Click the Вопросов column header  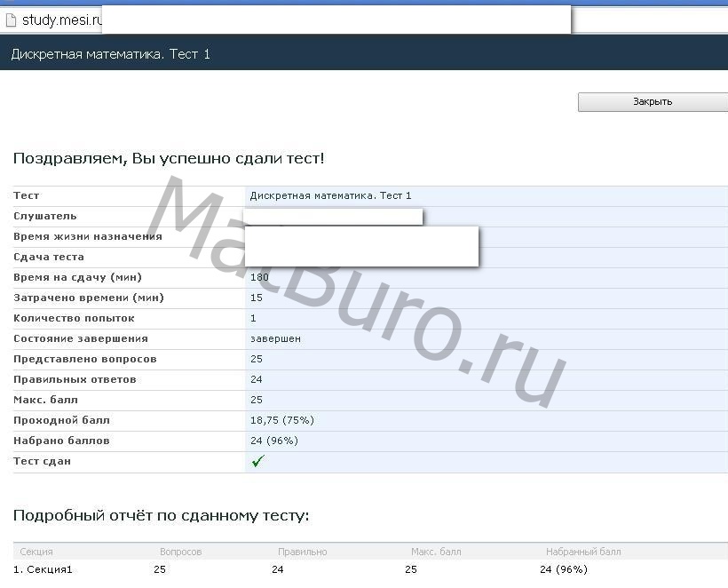click(180, 552)
